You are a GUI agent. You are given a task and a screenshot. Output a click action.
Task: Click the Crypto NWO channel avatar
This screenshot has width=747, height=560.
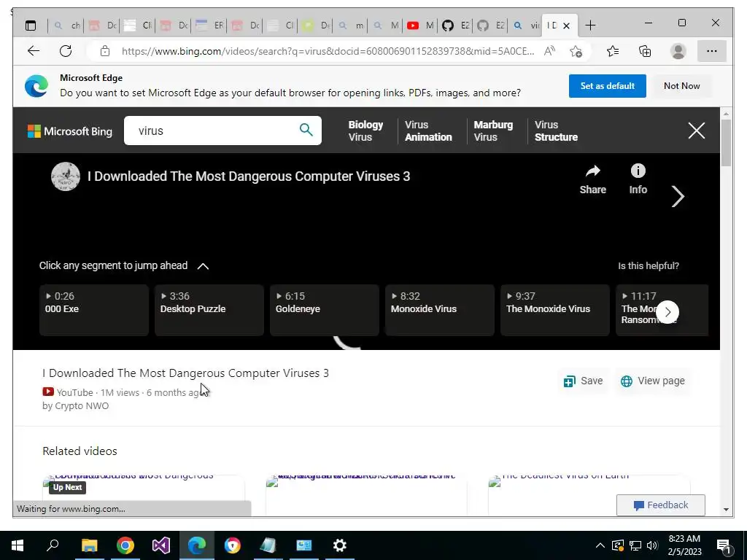tap(65, 176)
